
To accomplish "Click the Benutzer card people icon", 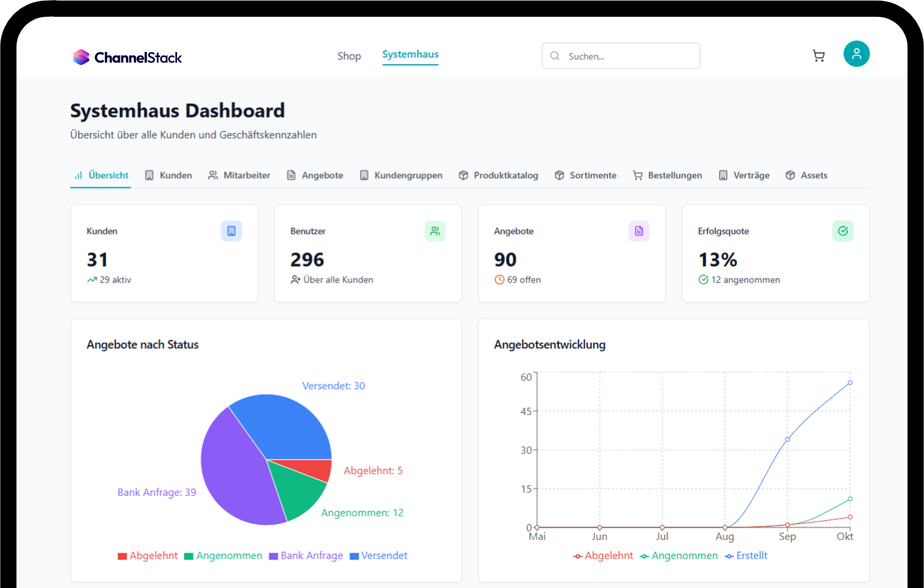I will [435, 231].
